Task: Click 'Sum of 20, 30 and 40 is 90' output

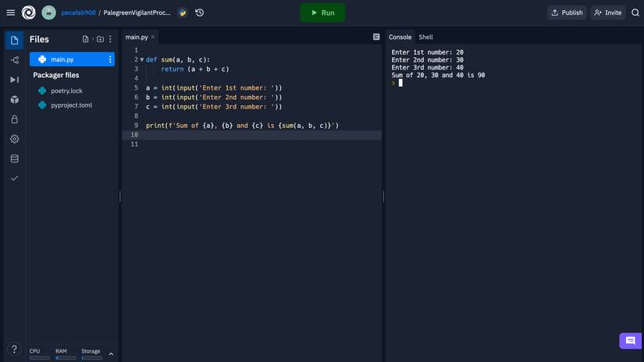Action: [x=438, y=75]
